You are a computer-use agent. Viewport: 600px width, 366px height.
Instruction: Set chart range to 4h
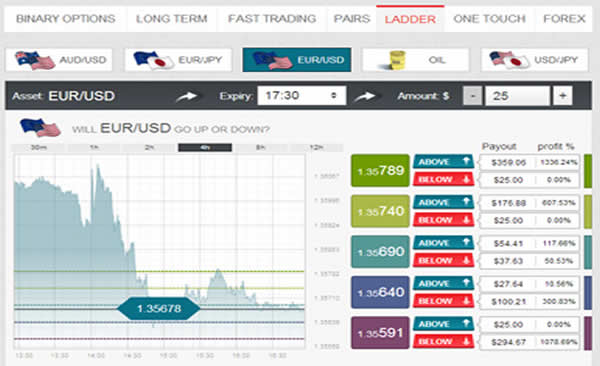pos(205,148)
